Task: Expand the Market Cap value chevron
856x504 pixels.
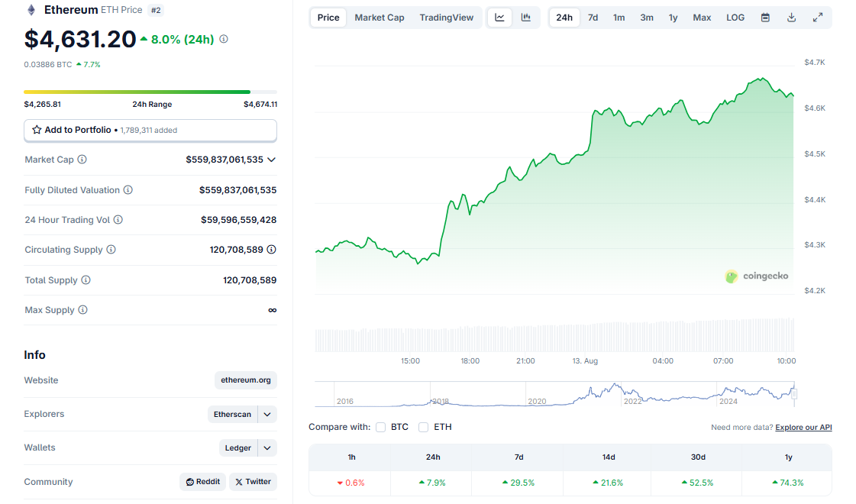Action: [271, 160]
